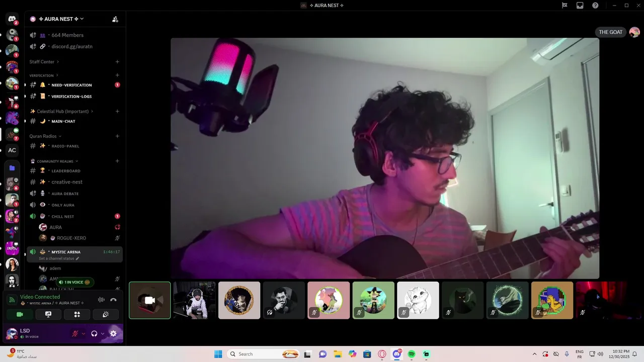Open the Discord help question mark
644x362 pixels.
coord(595,6)
